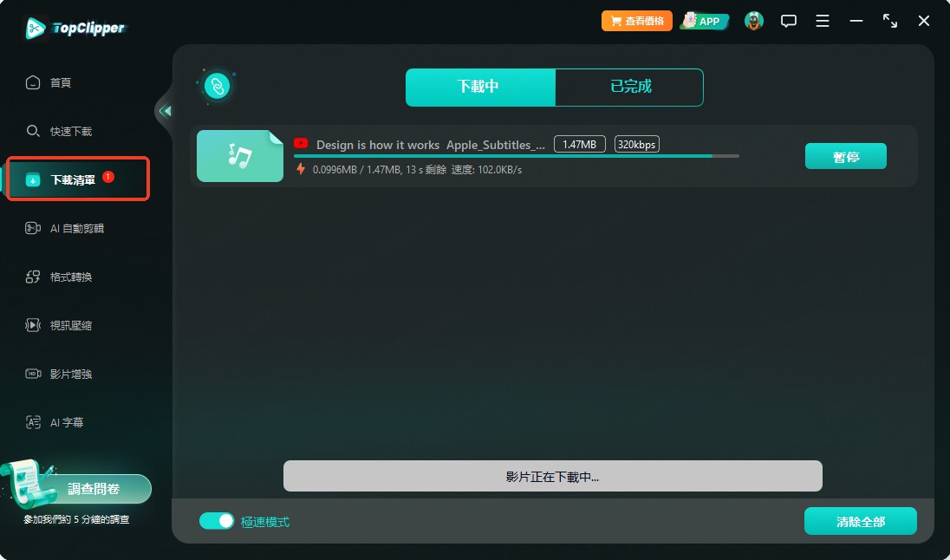Open 快速下載 in the sidebar
Screen dimensions: 950x560
71,131
